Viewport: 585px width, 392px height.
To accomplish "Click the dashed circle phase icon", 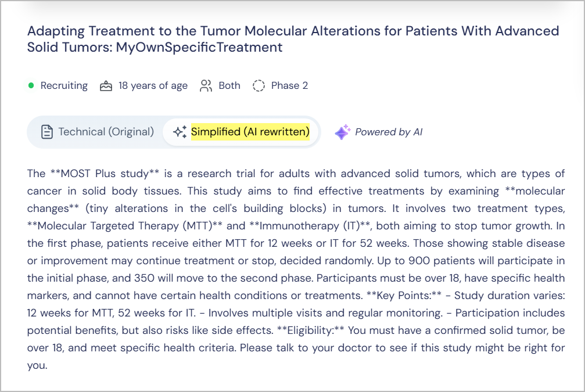I will click(x=259, y=86).
